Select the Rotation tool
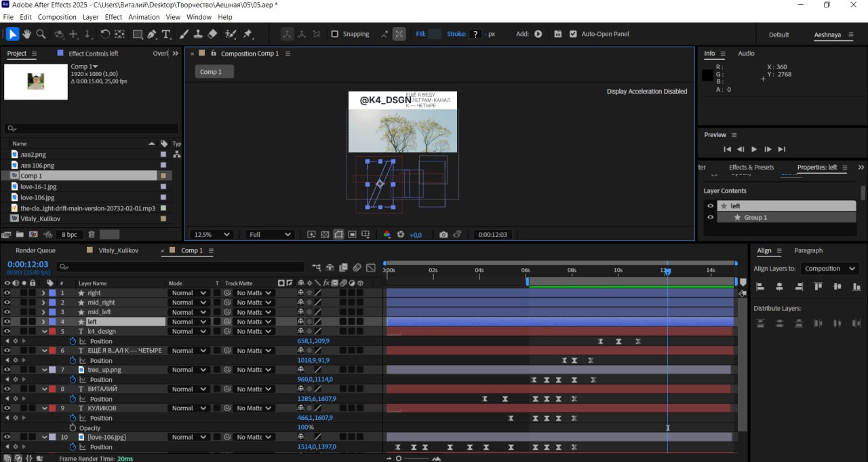Screen dimensions: 868x462 [105, 34]
